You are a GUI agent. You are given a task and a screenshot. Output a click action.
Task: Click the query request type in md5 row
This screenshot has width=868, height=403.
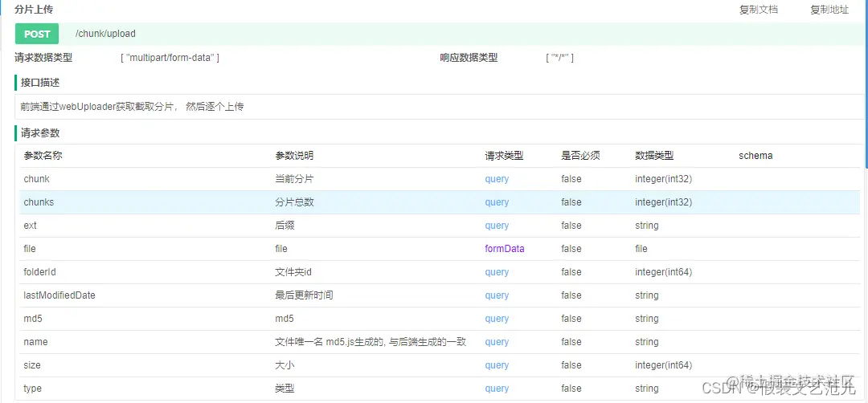[x=497, y=319]
